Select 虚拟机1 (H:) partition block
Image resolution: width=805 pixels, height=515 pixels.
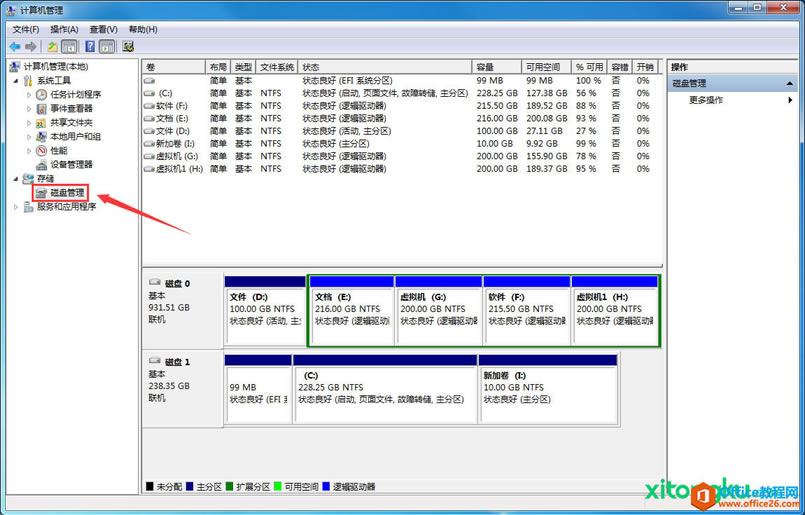click(x=615, y=311)
